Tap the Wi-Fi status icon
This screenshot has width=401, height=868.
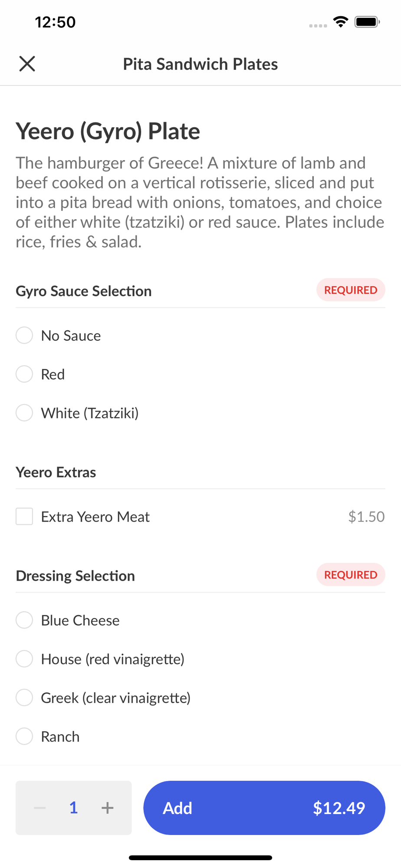(x=341, y=22)
